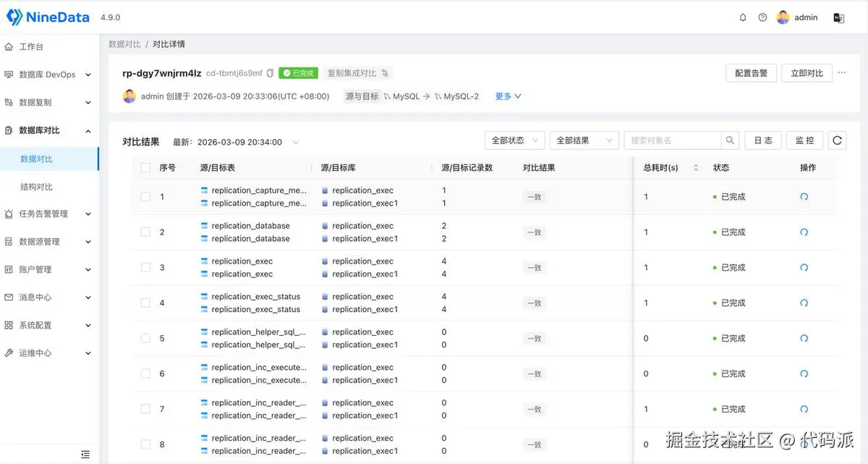
Task: Open the 全部状态 status filter dropdown
Action: tap(514, 140)
